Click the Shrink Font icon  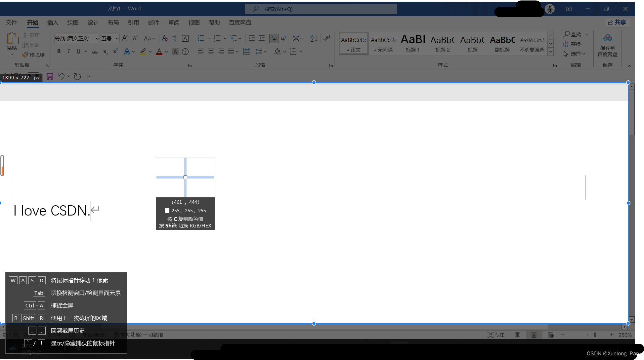click(135, 38)
